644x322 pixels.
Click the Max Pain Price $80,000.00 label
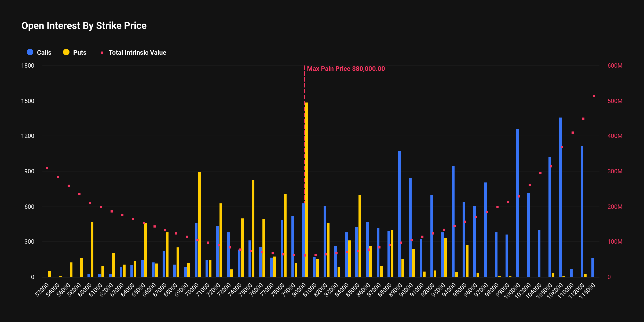pyautogui.click(x=346, y=69)
